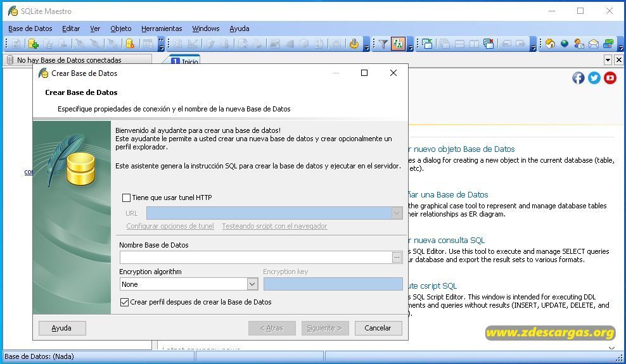Screen dimensions: 626x364
Task: Click the database settings icon with the orange gear
Action: point(130,44)
